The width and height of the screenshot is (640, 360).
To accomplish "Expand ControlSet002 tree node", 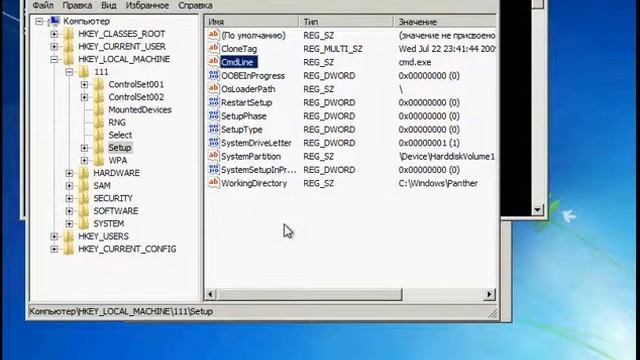I will pos(84,97).
